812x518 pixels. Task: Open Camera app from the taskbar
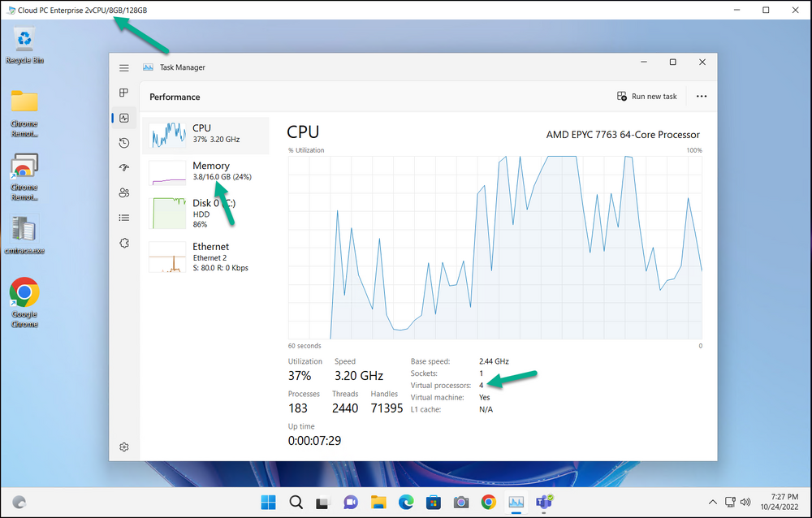point(461,503)
